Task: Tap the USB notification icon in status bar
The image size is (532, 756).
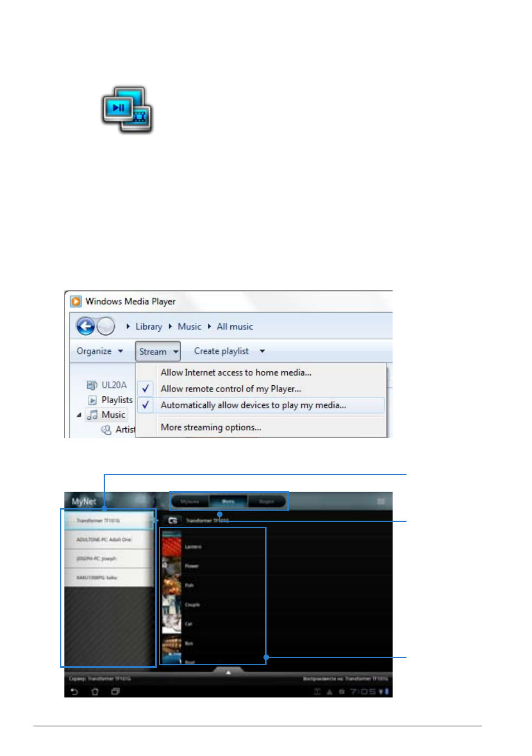Action: point(317,691)
